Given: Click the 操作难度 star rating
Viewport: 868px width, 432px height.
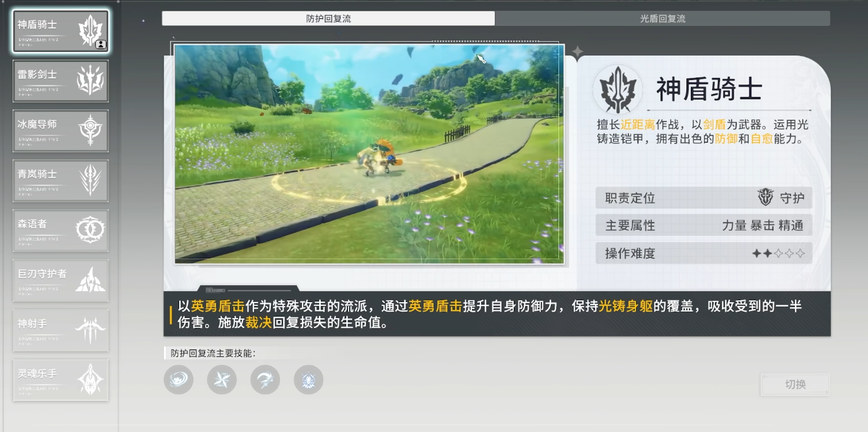Looking at the screenshot, I should [x=778, y=254].
